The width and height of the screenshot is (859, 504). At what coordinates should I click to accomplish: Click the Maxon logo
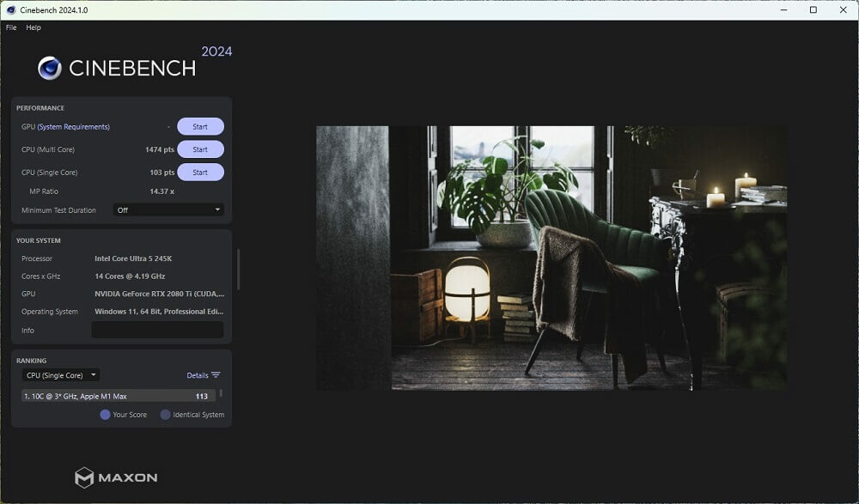click(116, 477)
